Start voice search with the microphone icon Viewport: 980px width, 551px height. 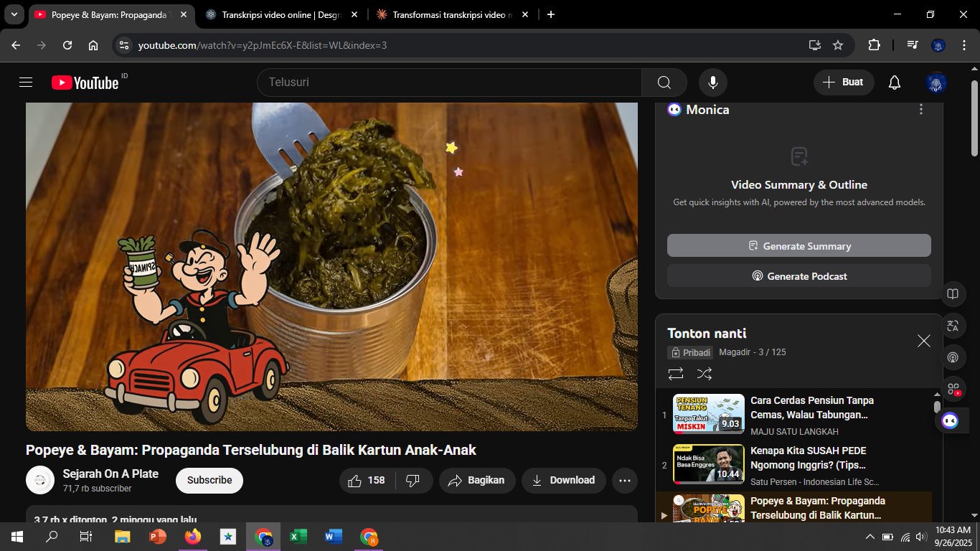pos(713,83)
